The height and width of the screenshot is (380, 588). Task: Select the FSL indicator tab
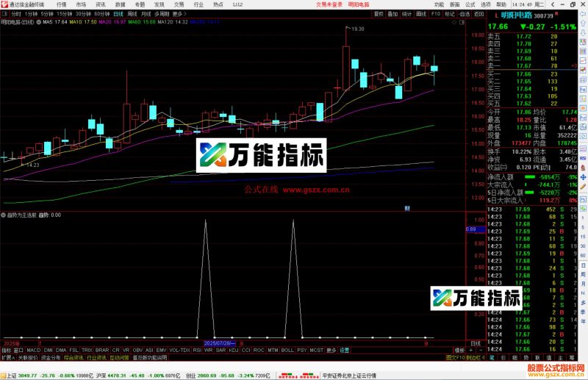73,350
